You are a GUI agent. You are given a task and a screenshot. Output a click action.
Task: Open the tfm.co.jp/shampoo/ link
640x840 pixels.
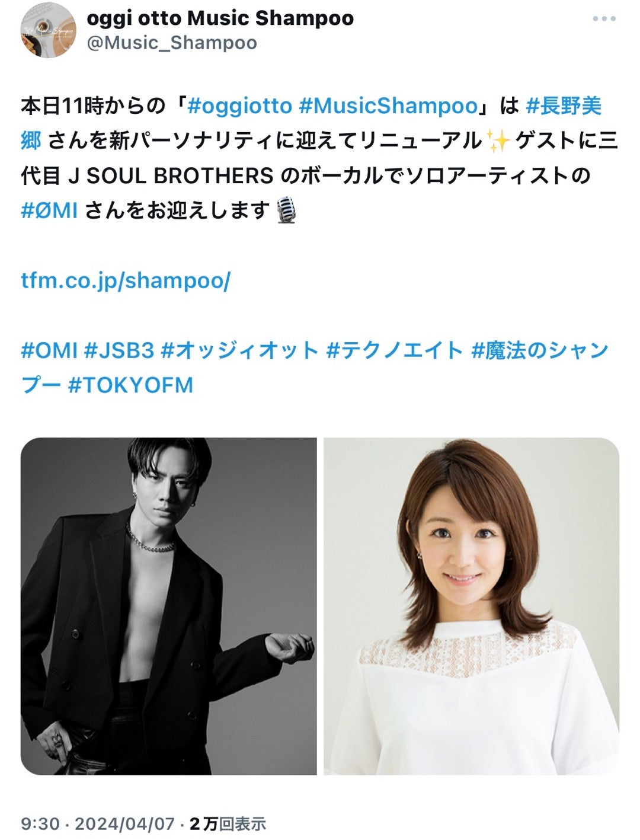tap(126, 280)
